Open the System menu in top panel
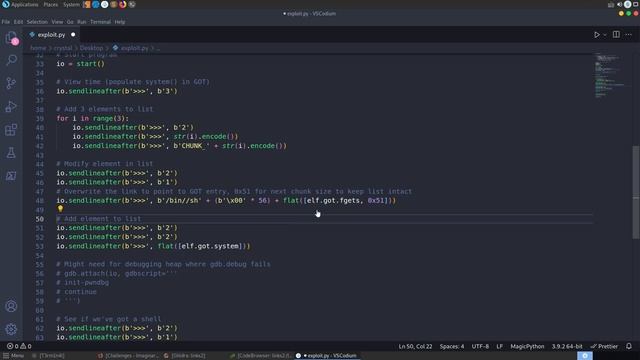Viewport: 640px width, 360px height. pos(71,4)
